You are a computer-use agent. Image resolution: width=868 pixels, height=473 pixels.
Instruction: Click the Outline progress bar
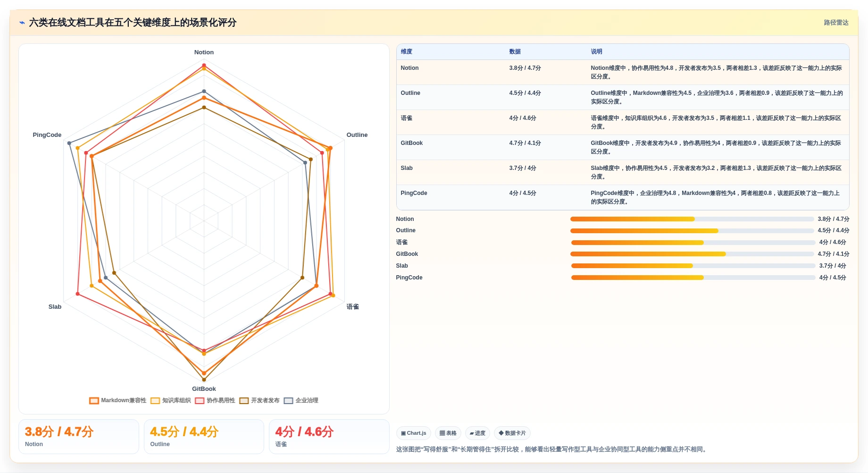click(692, 231)
